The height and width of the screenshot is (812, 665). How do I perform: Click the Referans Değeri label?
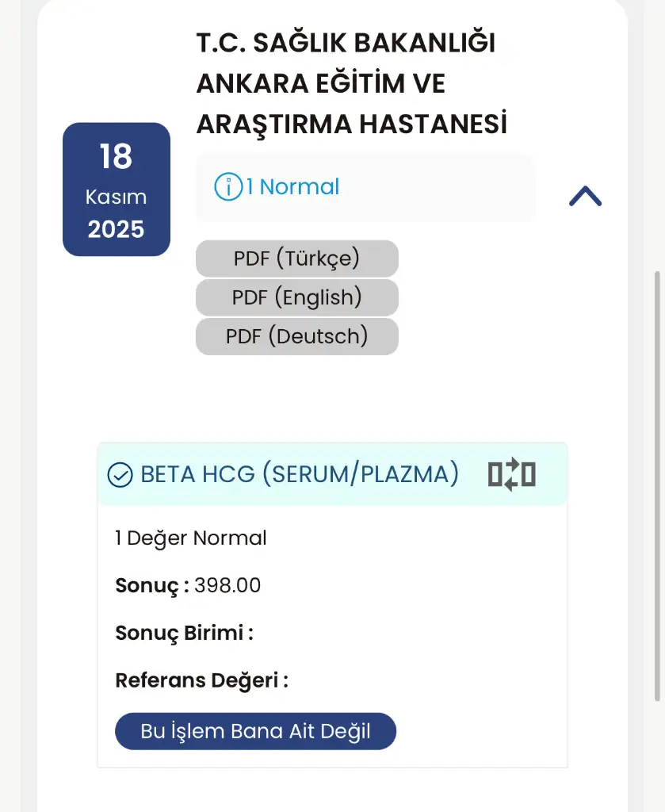tap(201, 680)
